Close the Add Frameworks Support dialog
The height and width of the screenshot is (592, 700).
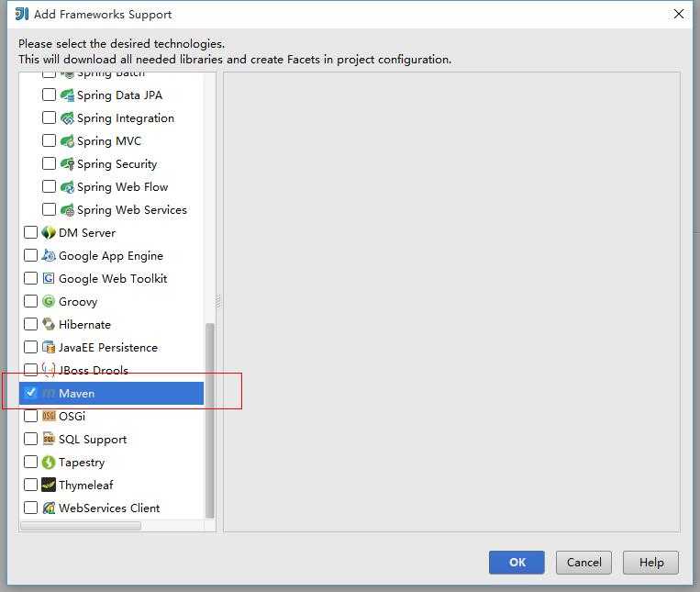coord(679,14)
